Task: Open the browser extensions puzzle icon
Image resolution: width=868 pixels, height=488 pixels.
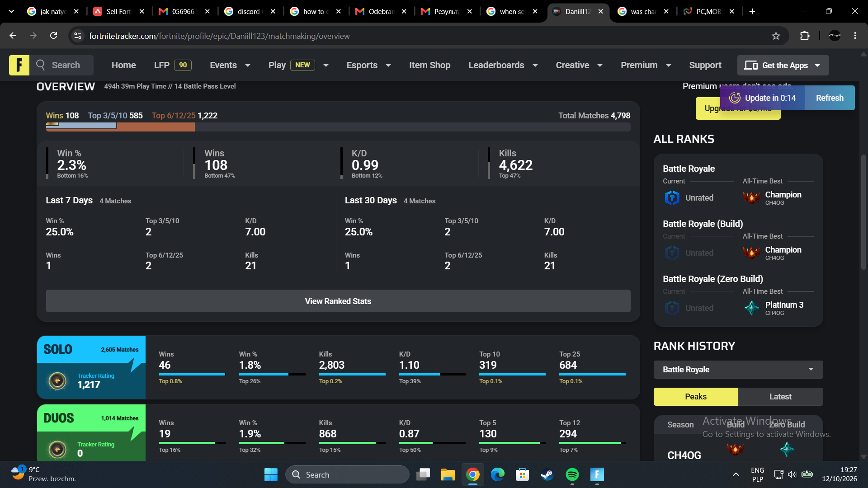Action: (x=805, y=36)
